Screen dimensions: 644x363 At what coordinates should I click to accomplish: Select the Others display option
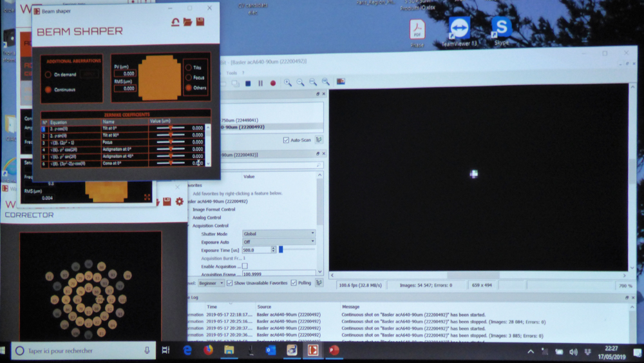(x=189, y=88)
